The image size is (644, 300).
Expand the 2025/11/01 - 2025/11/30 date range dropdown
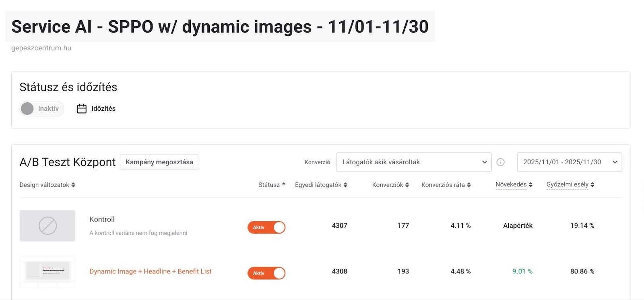(569, 162)
